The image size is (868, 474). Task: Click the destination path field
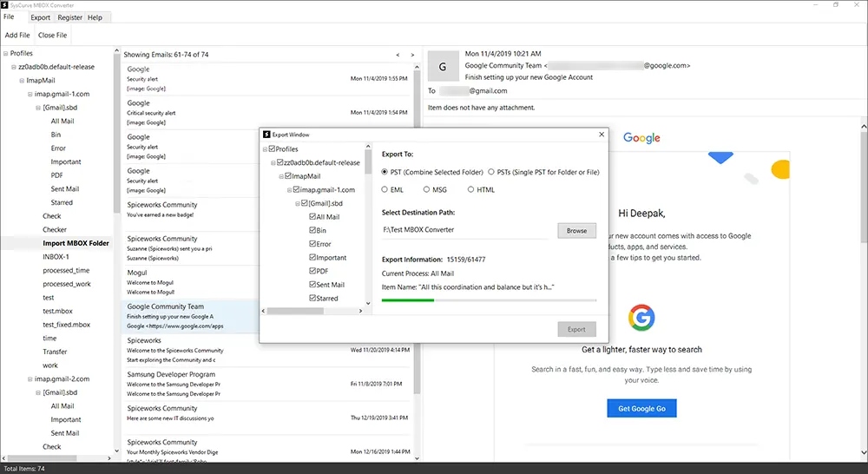[x=464, y=230]
